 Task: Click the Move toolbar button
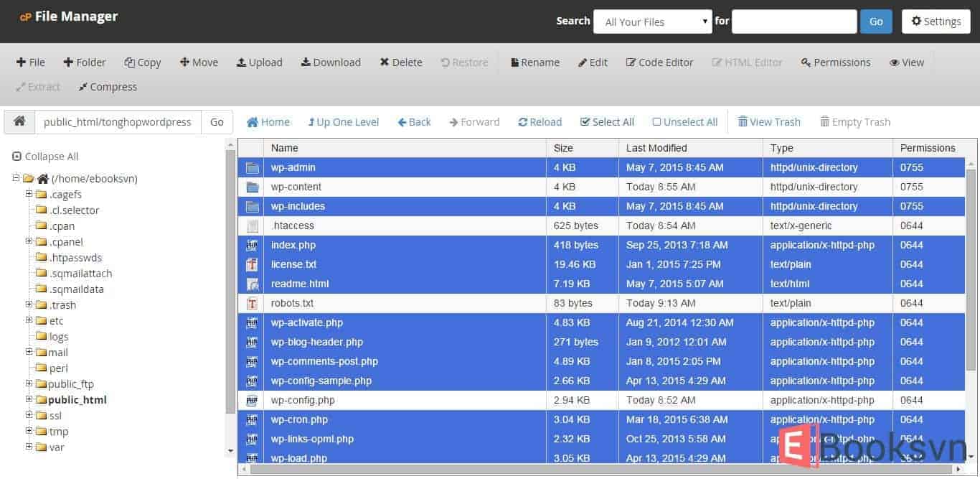199,62
